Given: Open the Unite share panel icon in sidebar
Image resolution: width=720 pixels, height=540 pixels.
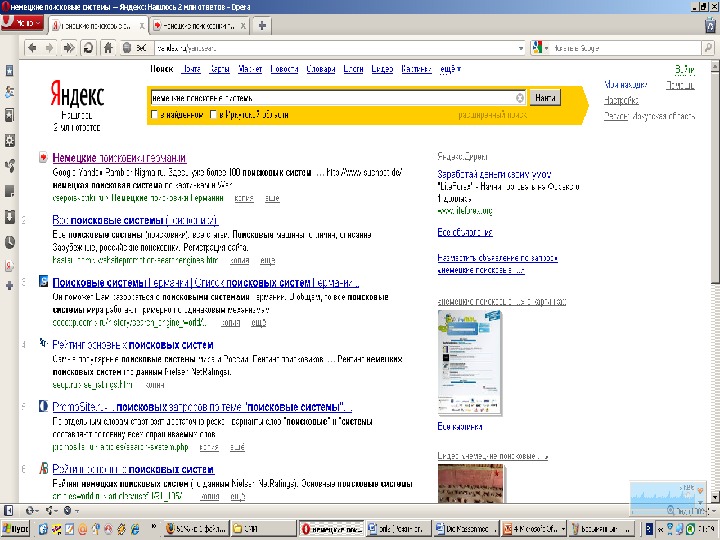Looking at the screenshot, I should [9, 165].
